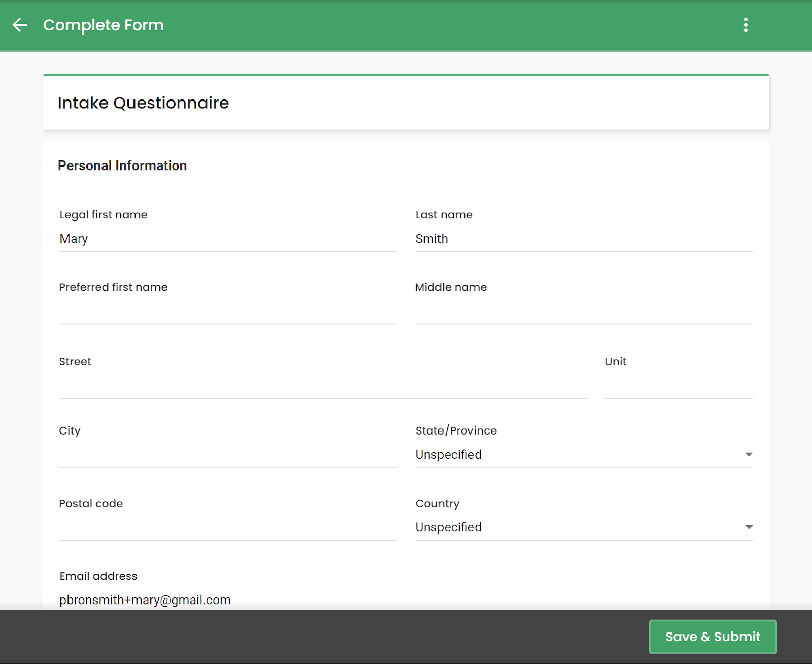Focus the Middle name input field
Screen dimensions: 812x666
pyautogui.click(x=584, y=311)
